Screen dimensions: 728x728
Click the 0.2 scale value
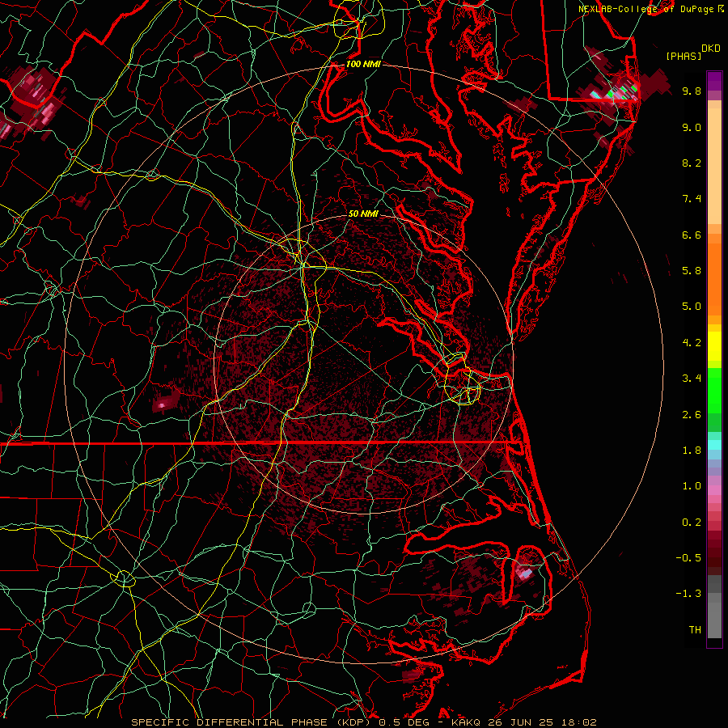[x=692, y=523]
